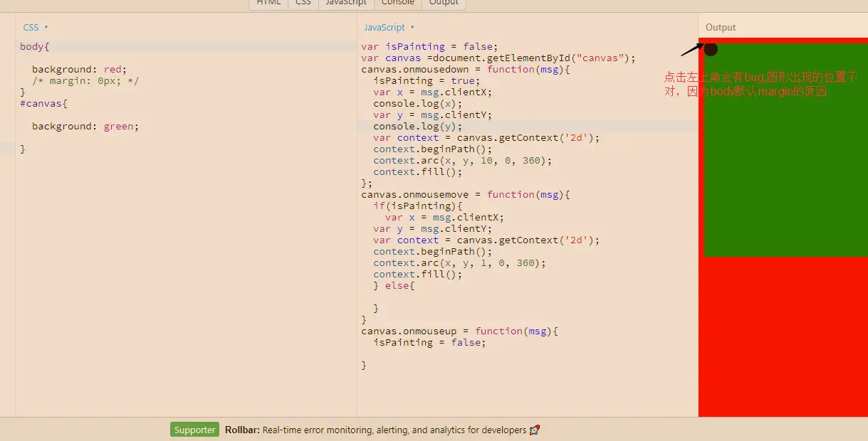The height and width of the screenshot is (441, 868).
Task: Open the HTML panel tab
Action: [x=268, y=4]
